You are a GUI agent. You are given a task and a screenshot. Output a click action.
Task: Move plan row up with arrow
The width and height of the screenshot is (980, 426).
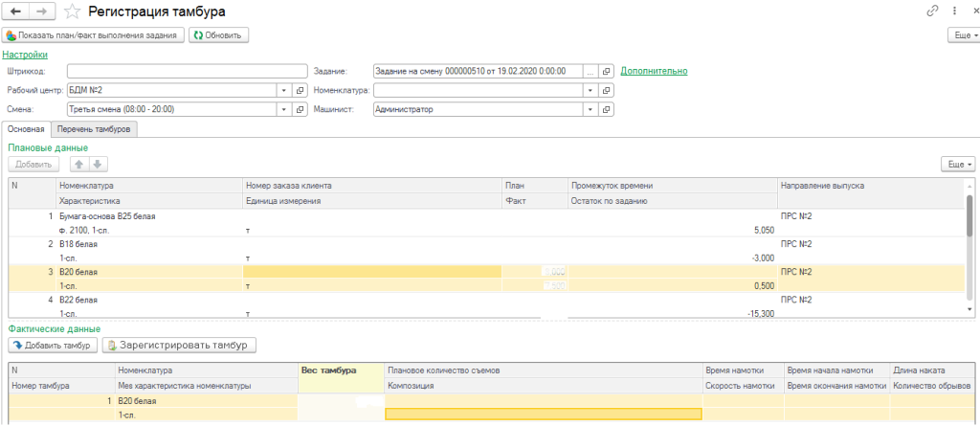coord(80,165)
